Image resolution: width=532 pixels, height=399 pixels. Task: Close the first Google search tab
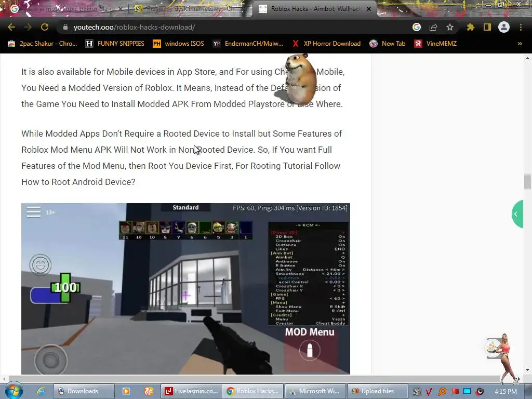coord(121,9)
